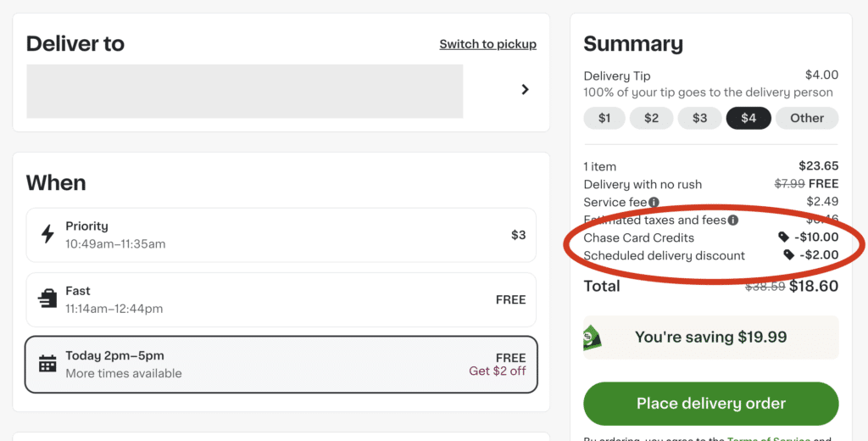Select the $2 tip option

652,118
